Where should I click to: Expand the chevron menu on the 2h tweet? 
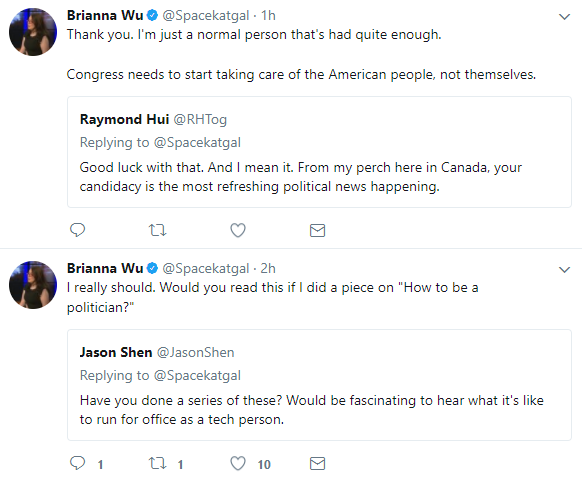pos(564,269)
